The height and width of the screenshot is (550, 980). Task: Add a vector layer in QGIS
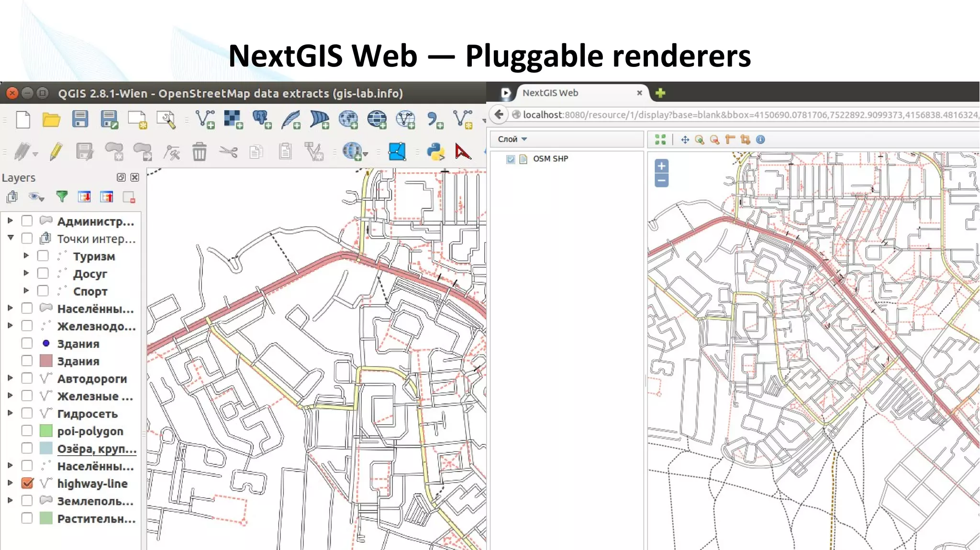205,120
